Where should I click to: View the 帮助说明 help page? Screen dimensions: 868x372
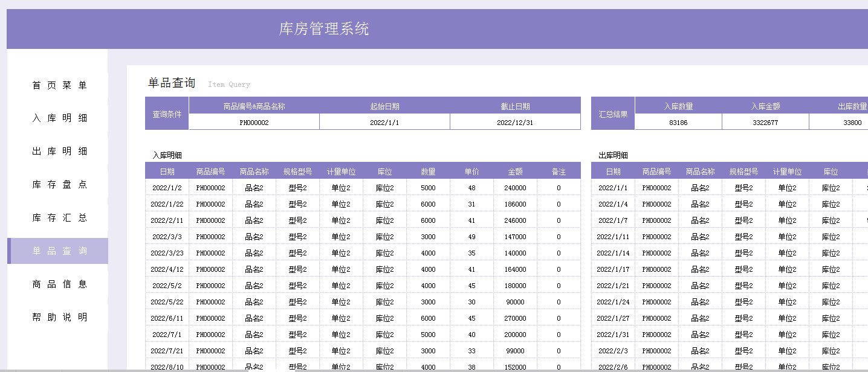[59, 317]
